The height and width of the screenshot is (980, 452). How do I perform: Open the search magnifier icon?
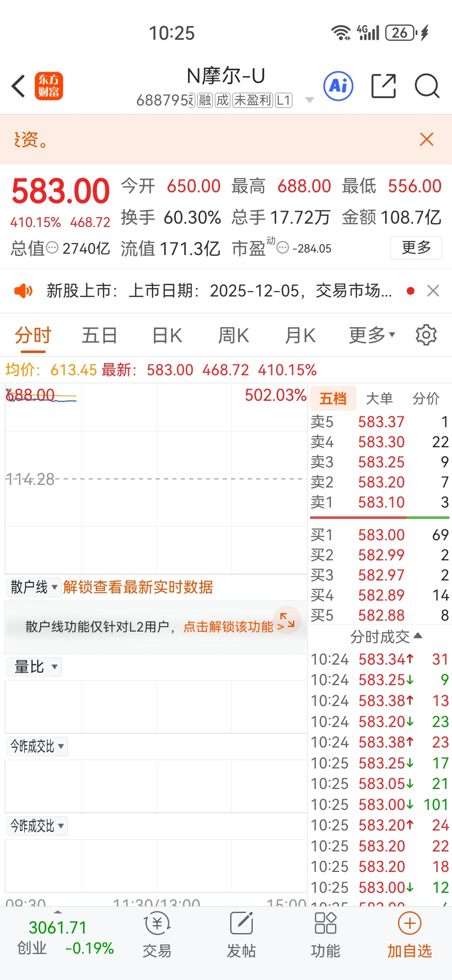[x=427, y=86]
